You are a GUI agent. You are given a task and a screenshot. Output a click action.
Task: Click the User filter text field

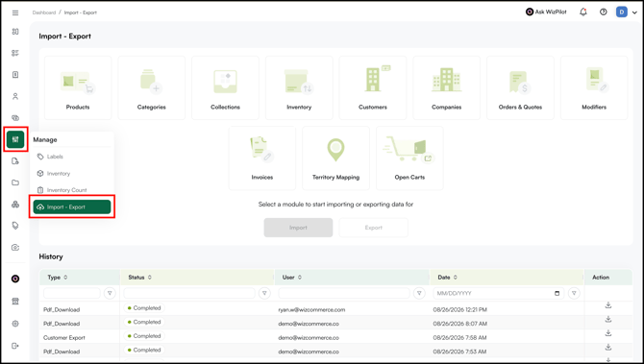click(x=344, y=293)
